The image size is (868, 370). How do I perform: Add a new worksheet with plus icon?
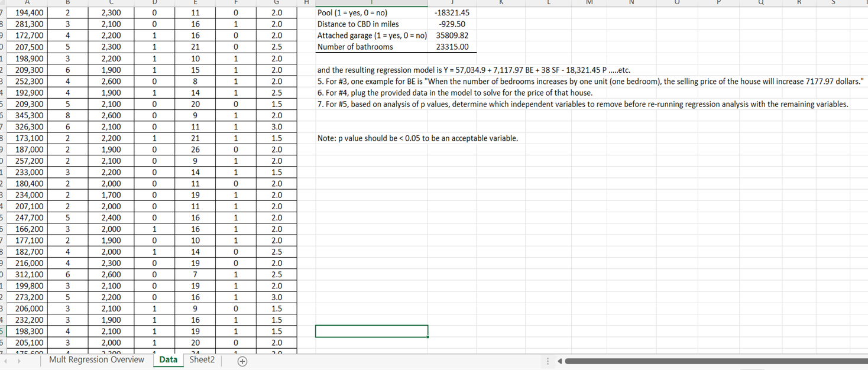point(242,359)
